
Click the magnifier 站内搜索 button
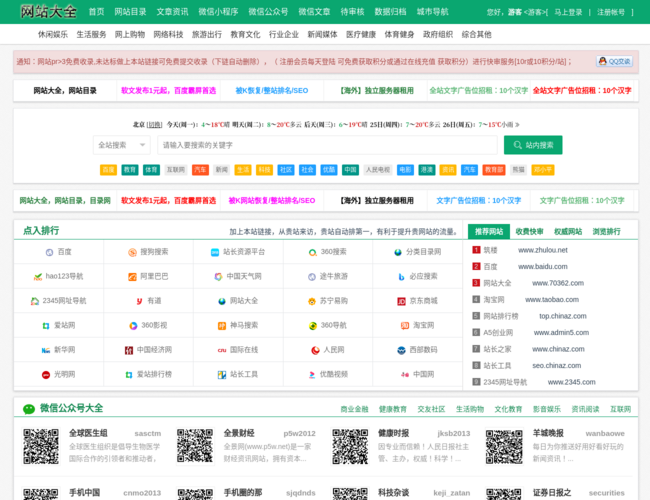pyautogui.click(x=533, y=145)
